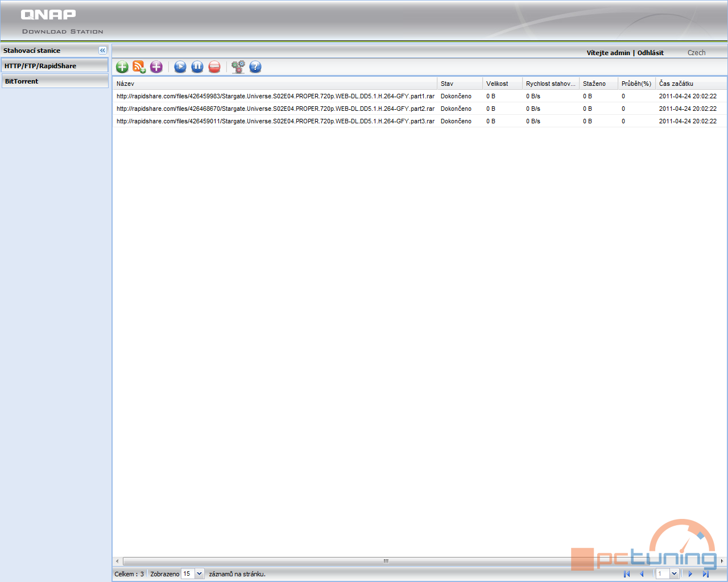Screen dimensions: 728x582
Task: Go to first page of results
Action: 627,574
